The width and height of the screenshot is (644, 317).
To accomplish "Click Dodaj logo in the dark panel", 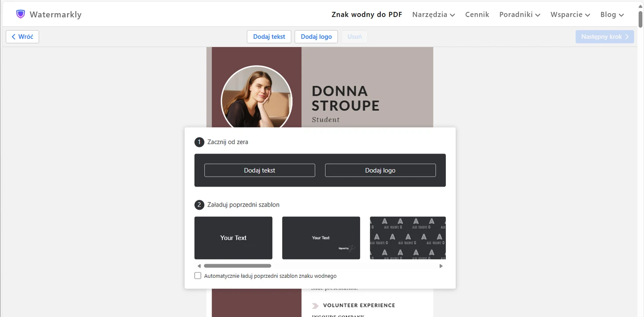I will (x=380, y=170).
